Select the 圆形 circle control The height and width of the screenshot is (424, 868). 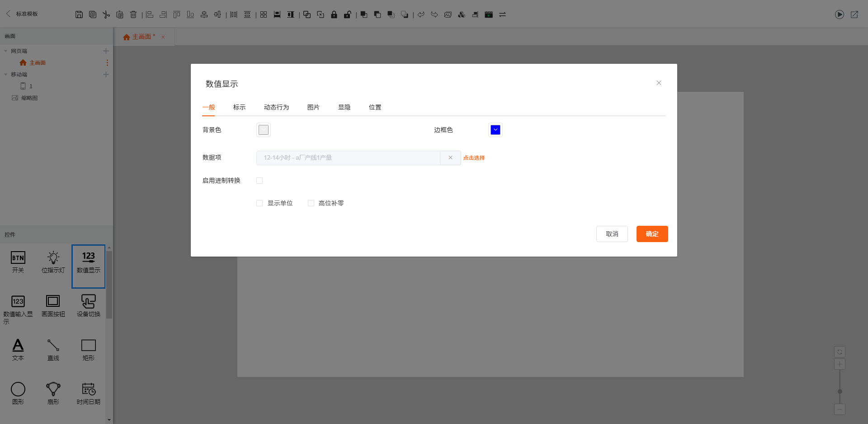[x=18, y=394]
